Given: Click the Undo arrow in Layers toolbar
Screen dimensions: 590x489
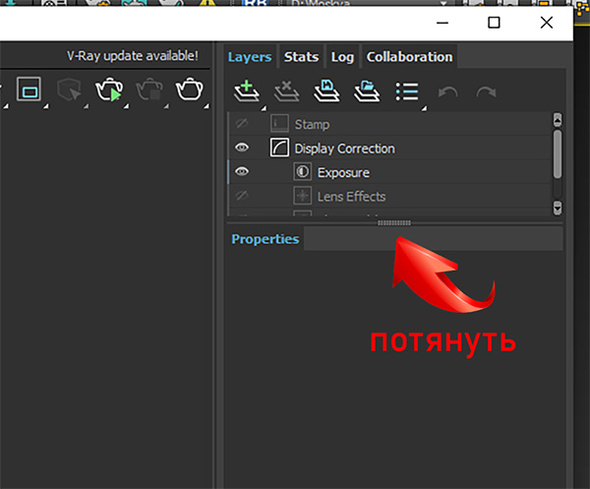Looking at the screenshot, I should [x=448, y=92].
